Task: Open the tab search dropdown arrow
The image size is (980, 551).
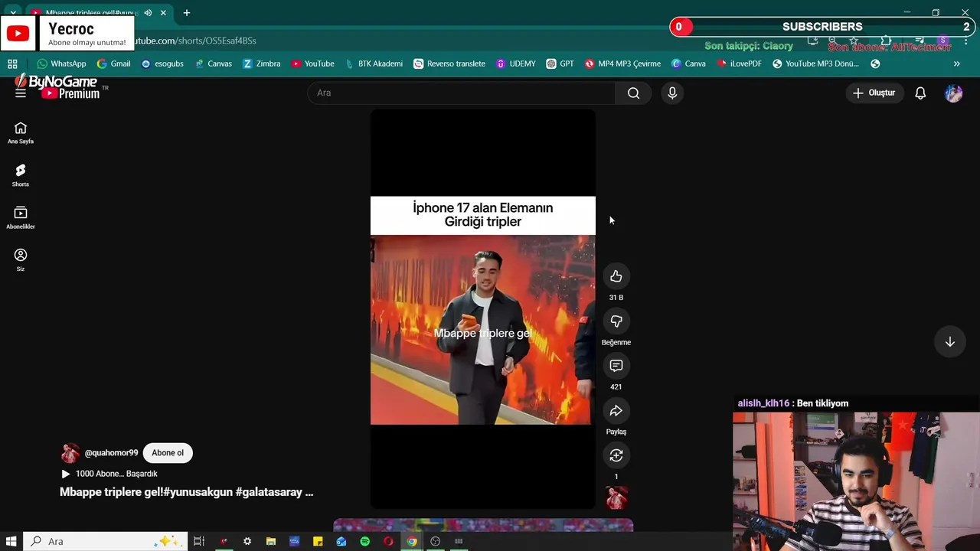Action: tap(13, 13)
